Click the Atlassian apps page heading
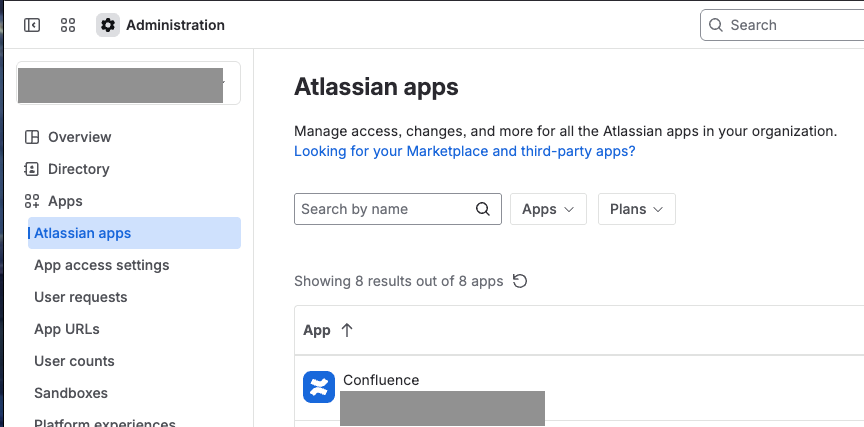The width and height of the screenshot is (864, 427). (376, 87)
